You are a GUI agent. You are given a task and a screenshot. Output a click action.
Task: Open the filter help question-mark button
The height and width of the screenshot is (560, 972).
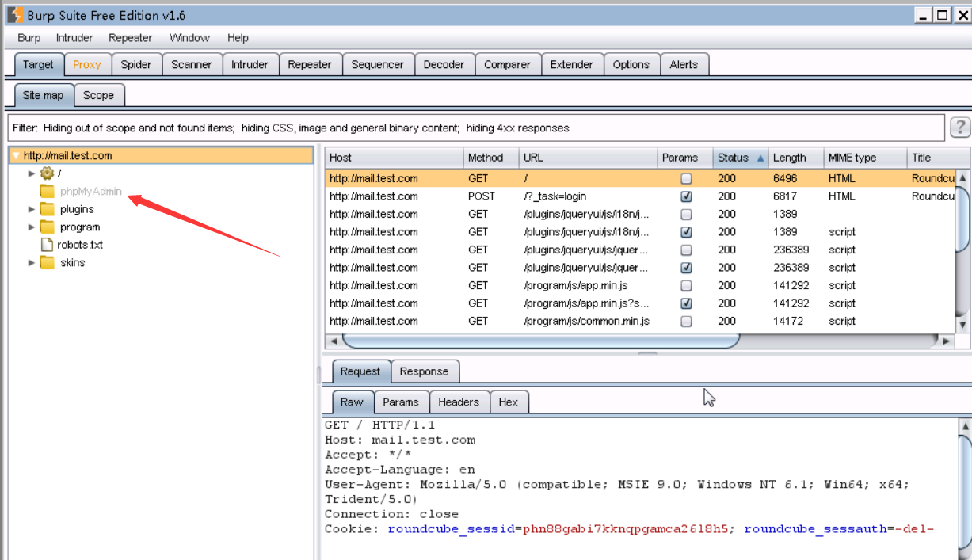960,128
